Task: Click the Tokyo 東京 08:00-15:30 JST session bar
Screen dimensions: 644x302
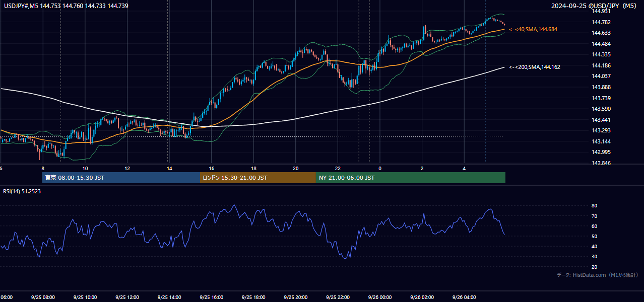Action: coord(121,178)
